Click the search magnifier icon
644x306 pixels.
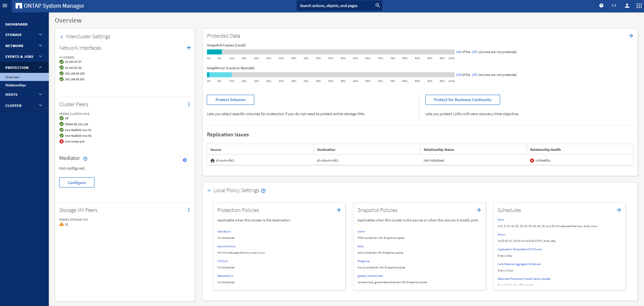[377, 5]
